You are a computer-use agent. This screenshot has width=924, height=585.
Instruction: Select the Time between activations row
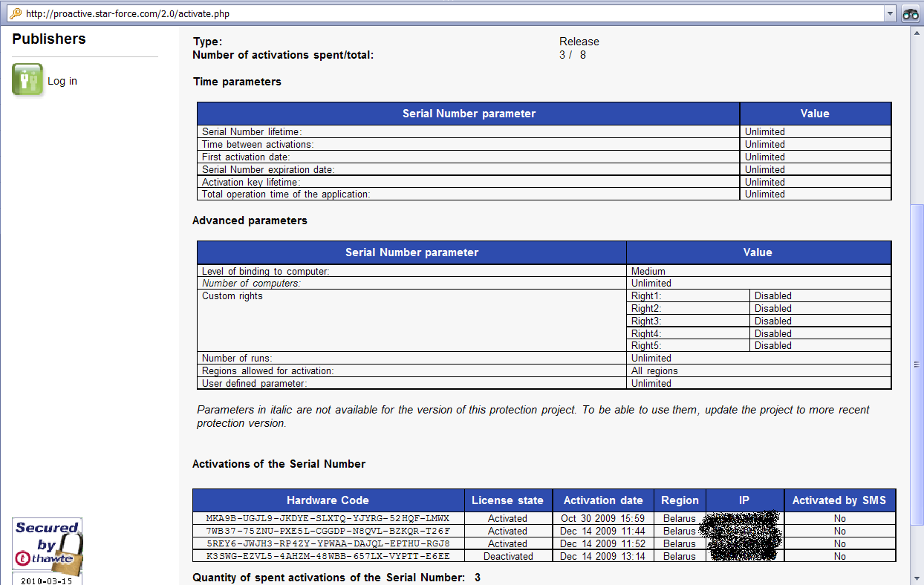click(x=544, y=144)
